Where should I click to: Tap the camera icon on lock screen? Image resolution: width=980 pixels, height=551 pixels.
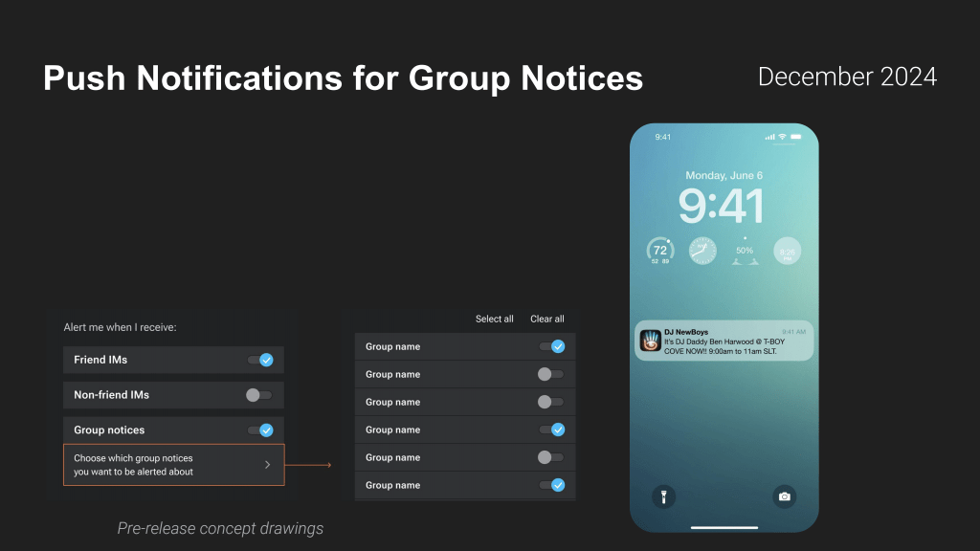[x=785, y=496]
